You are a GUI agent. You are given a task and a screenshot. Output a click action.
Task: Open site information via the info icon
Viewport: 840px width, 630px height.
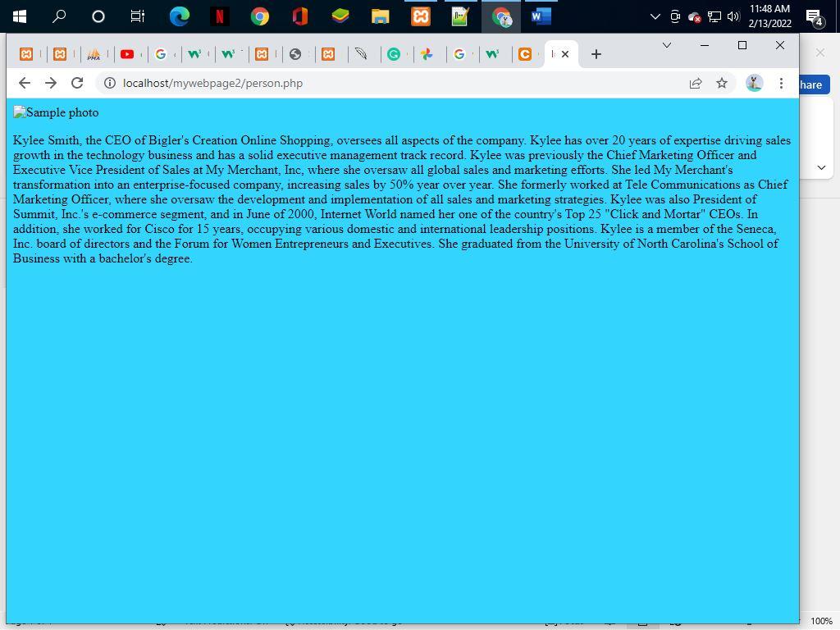pos(107,83)
